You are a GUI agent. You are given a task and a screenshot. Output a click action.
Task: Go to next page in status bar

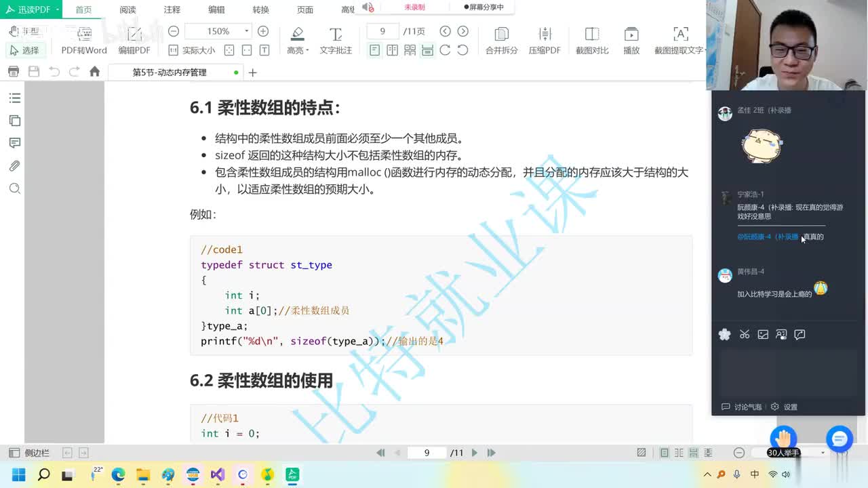pos(474,453)
